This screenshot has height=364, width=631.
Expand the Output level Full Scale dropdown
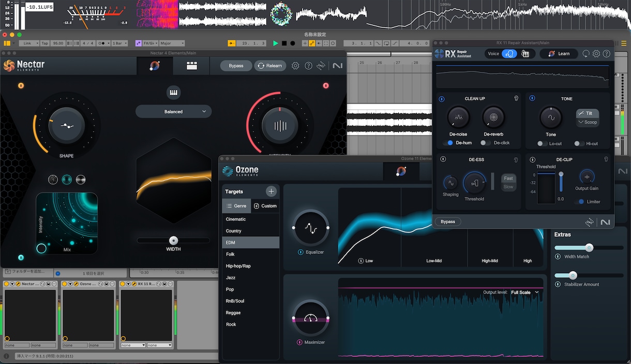tap(525, 292)
